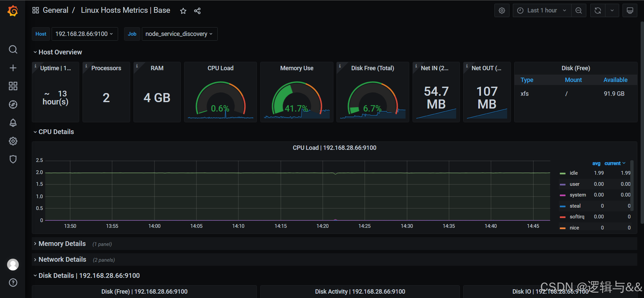Open the Configuration gear in sidebar
644x298 pixels.
coord(13,141)
